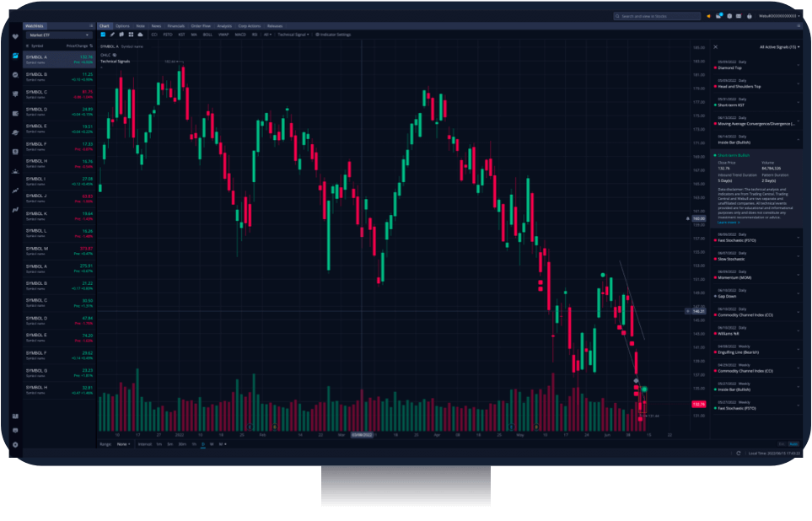Open the Order Flow tab
The height and width of the screenshot is (521, 812).
coord(201,25)
